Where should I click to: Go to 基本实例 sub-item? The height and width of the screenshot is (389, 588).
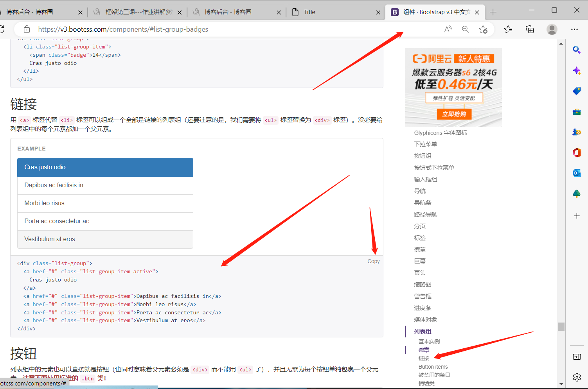pos(429,341)
